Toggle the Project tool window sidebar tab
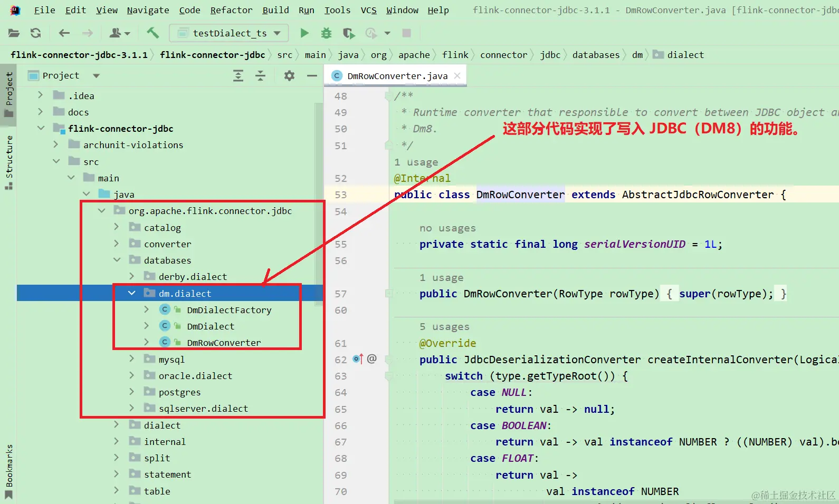The image size is (839, 504). [x=9, y=95]
